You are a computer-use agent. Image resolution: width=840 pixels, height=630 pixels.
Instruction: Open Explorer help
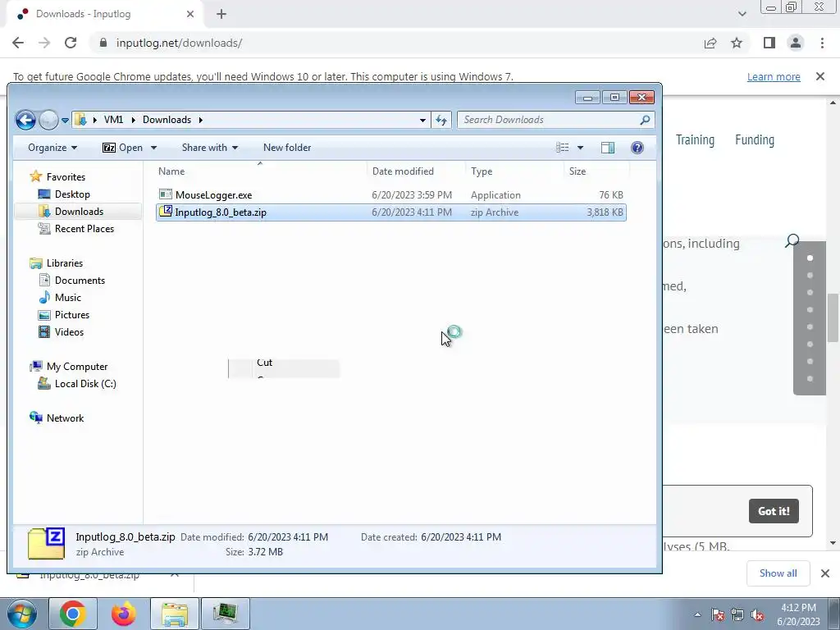(x=637, y=148)
